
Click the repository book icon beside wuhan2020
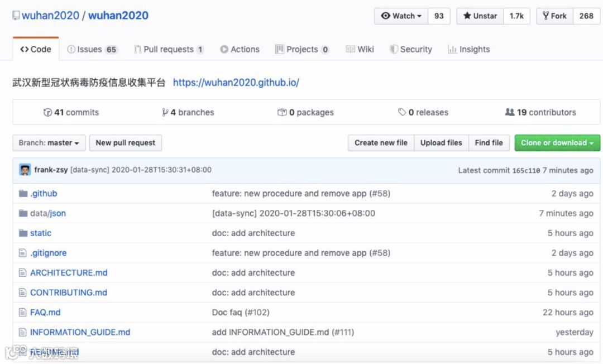tap(16, 16)
